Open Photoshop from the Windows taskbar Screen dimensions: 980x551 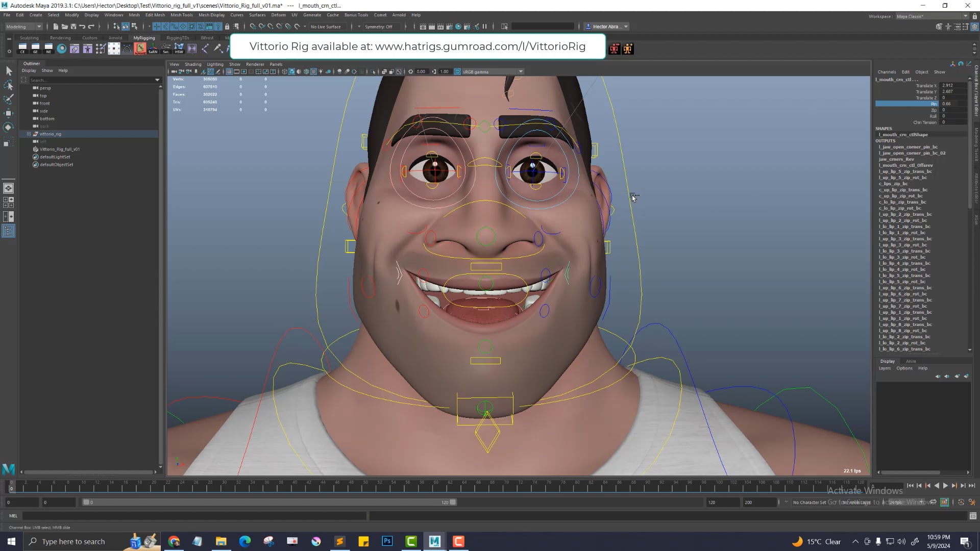coord(387,541)
